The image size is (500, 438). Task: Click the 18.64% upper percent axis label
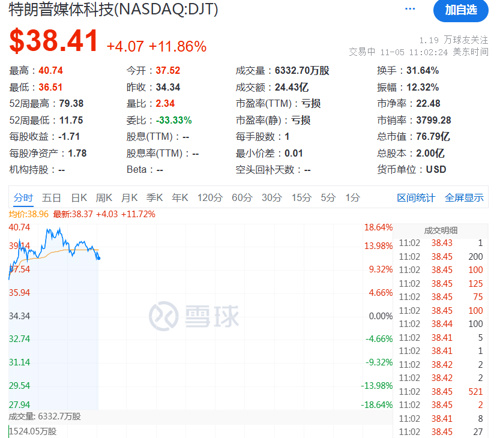coord(378,228)
